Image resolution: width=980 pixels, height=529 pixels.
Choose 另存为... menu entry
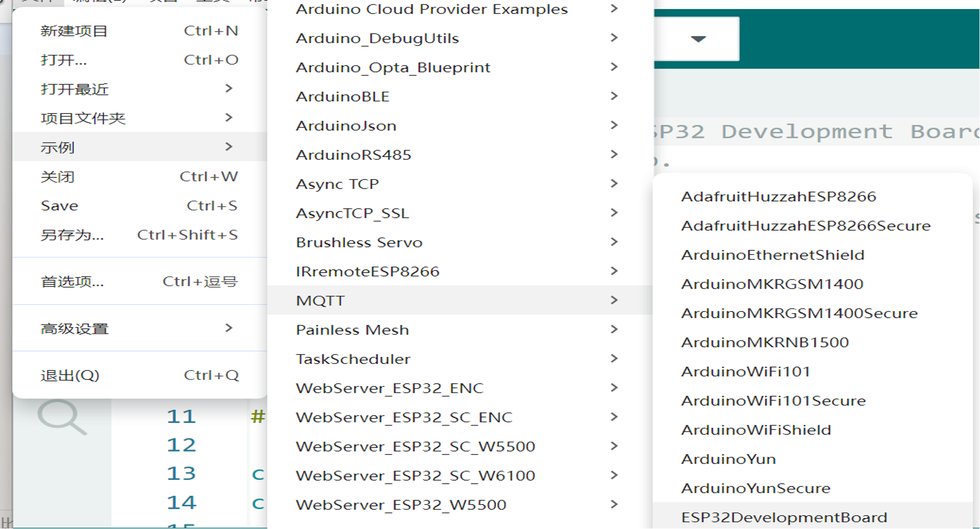(140, 235)
